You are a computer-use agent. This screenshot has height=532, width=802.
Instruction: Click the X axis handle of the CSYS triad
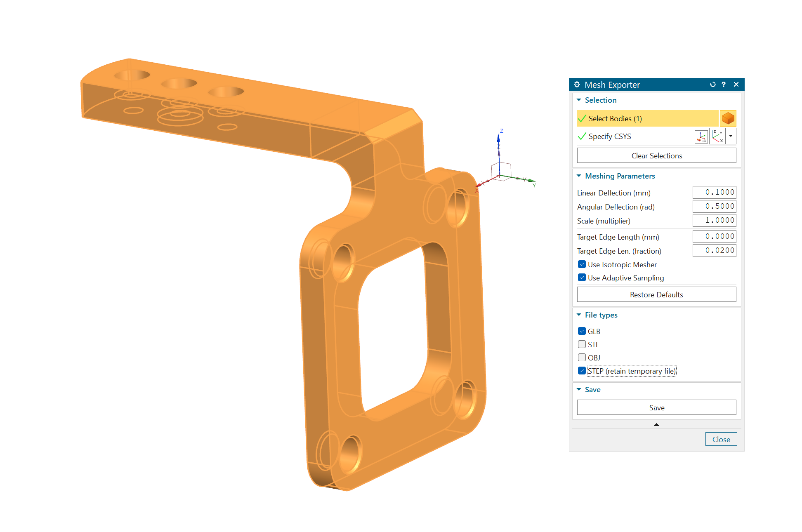479,185
